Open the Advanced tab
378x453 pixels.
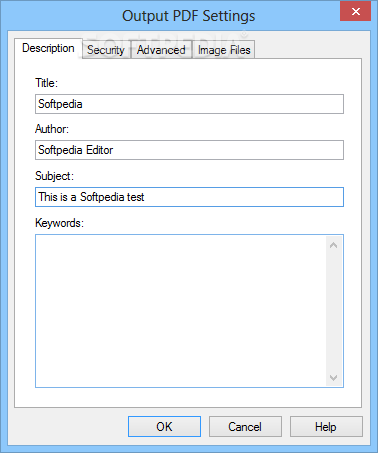tap(161, 50)
